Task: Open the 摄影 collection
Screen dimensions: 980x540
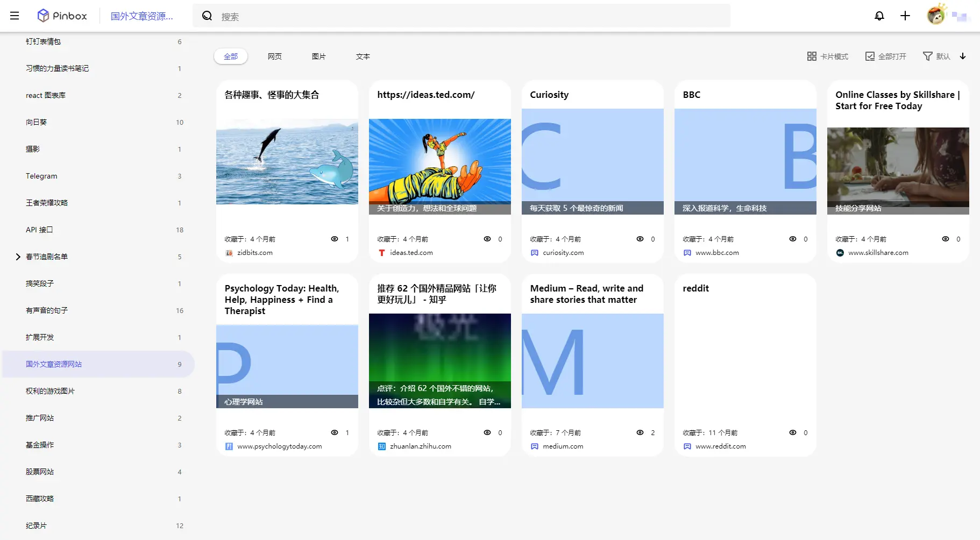Action: [98, 149]
